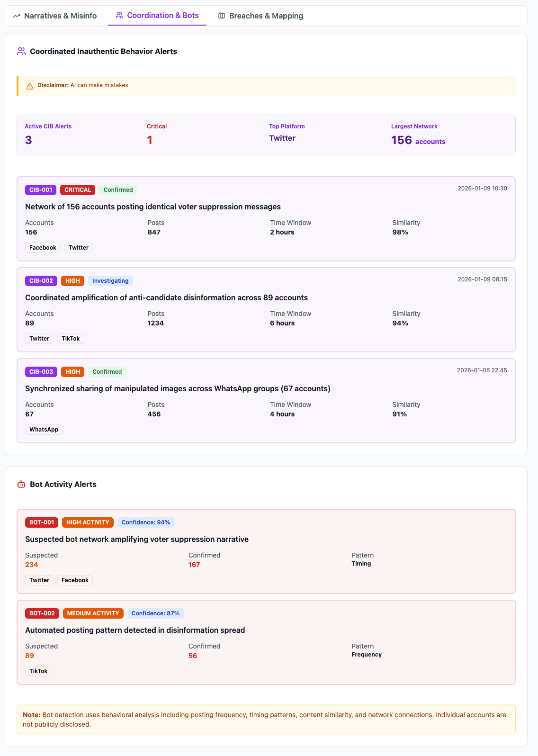Click the 56 confirmed count
This screenshot has width=538, height=756.
coord(193,656)
